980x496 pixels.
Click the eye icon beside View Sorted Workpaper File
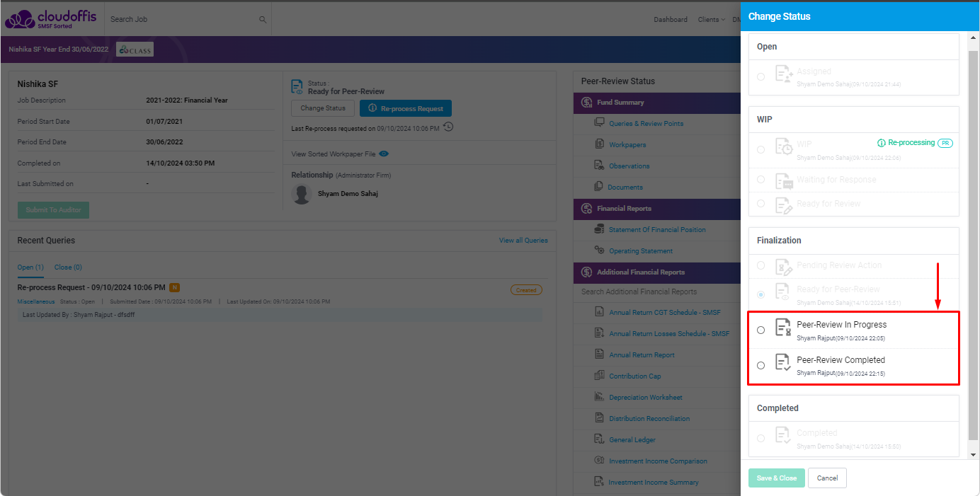[x=384, y=154]
